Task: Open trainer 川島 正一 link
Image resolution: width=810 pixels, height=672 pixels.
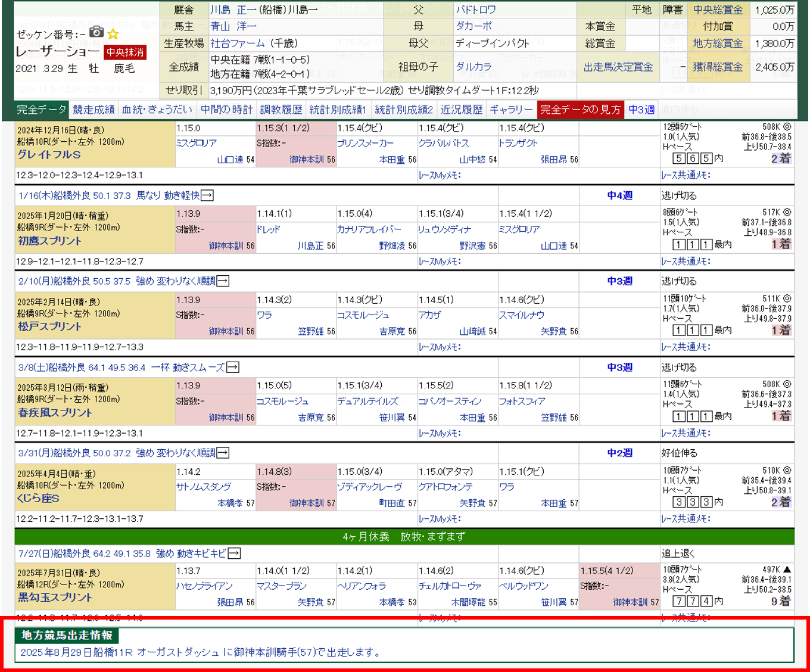Action: [x=233, y=10]
